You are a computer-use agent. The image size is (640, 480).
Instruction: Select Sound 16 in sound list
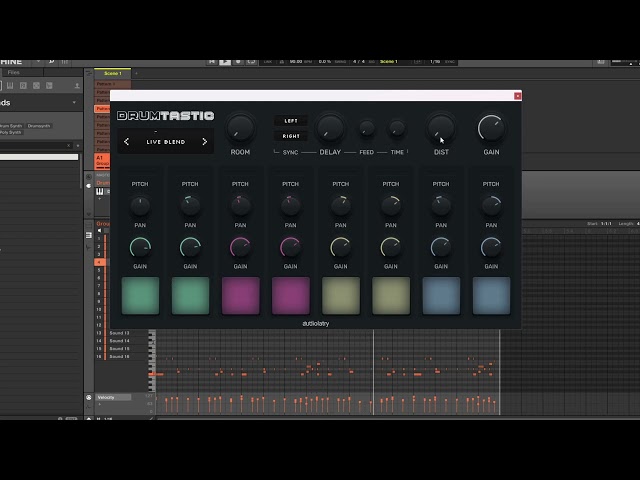point(119,357)
